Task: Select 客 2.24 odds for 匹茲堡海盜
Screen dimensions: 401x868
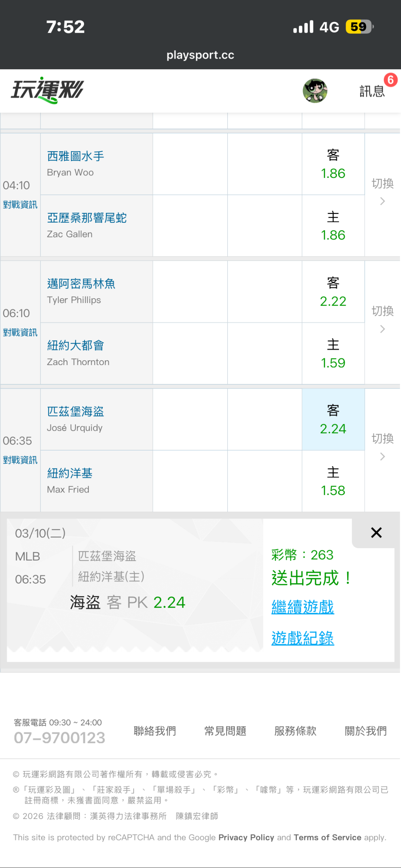Action: [333, 419]
